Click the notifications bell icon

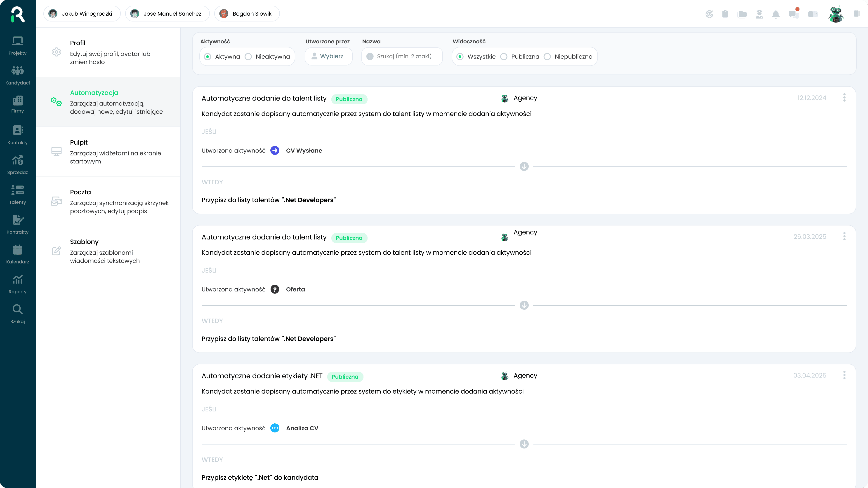tap(776, 14)
